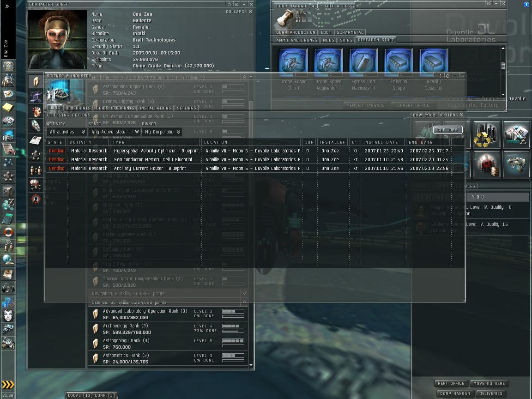Viewport: 532px width, 399px height.
Task: Open the My Corporation owner dropdown
Action: click(x=162, y=132)
